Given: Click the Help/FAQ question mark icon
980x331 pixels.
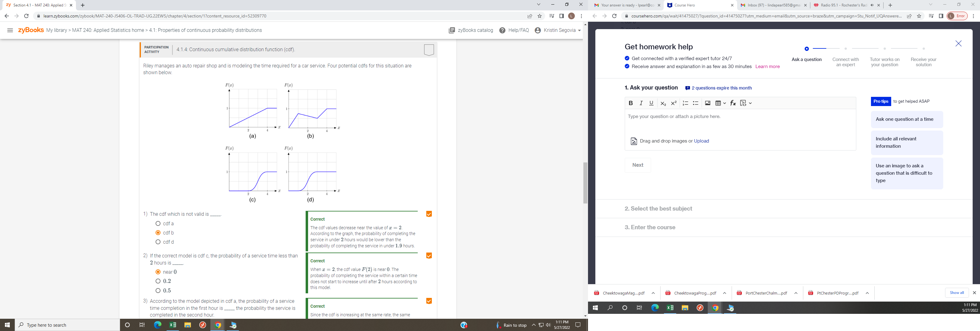Looking at the screenshot, I should (502, 30).
